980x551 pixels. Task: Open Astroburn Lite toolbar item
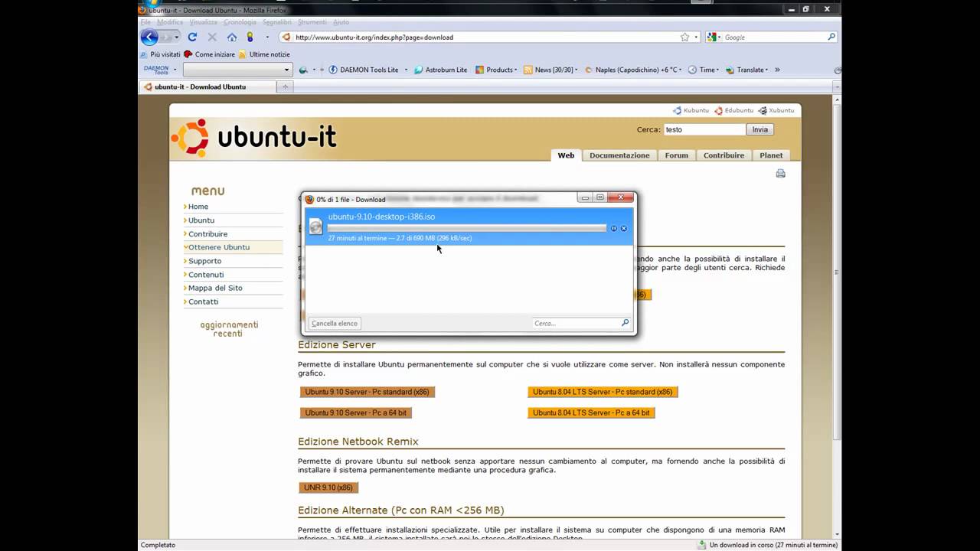[440, 70]
